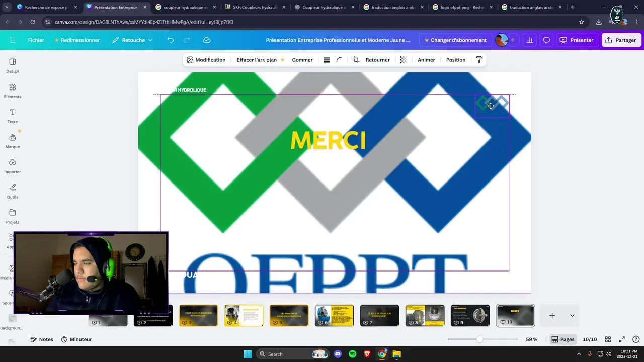Open the Minuteur timer

(x=76, y=339)
